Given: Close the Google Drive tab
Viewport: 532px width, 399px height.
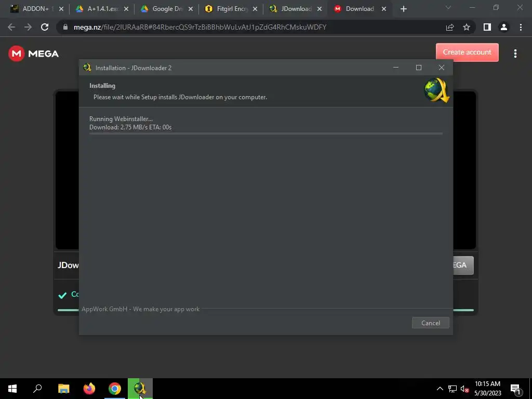Looking at the screenshot, I should coord(190,9).
